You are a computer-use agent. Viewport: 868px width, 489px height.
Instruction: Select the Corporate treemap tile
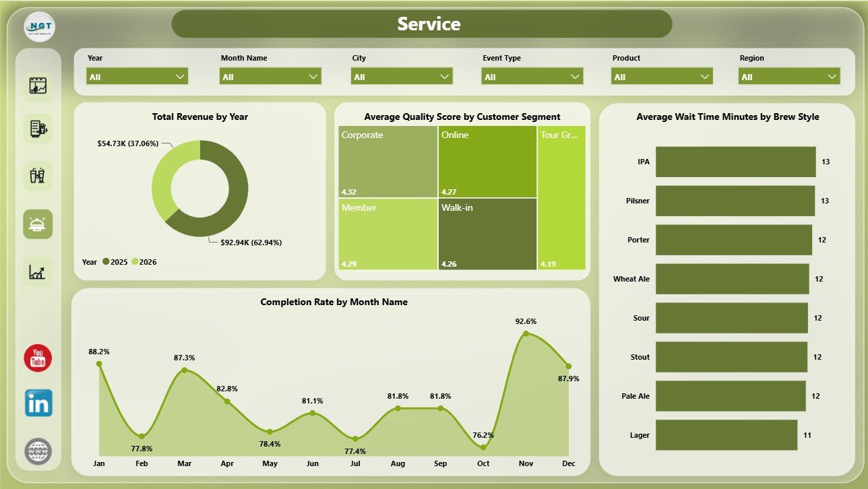tap(387, 162)
